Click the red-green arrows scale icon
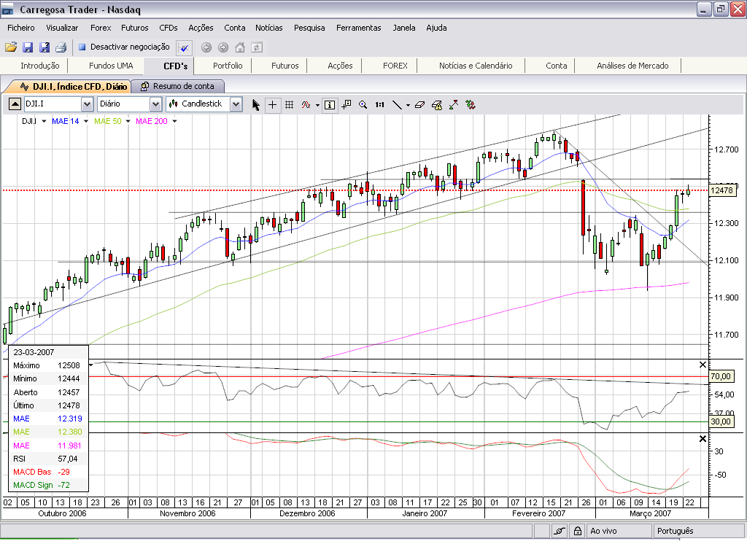 tap(454, 105)
